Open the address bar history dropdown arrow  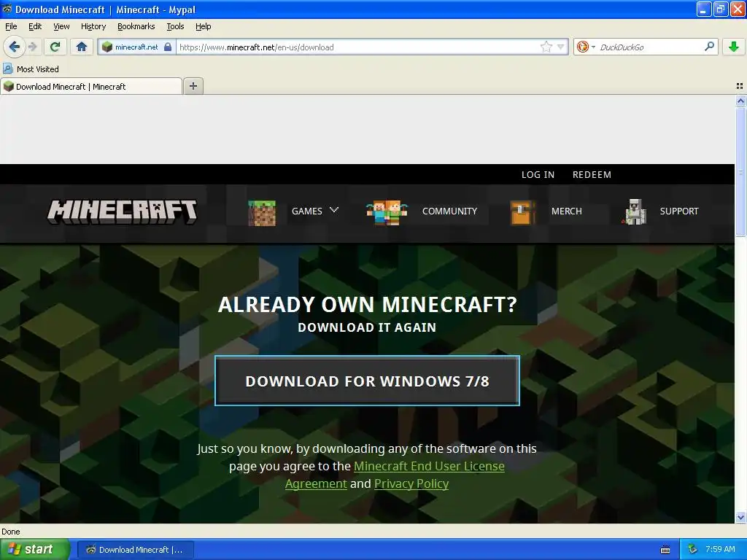pyautogui.click(x=561, y=47)
